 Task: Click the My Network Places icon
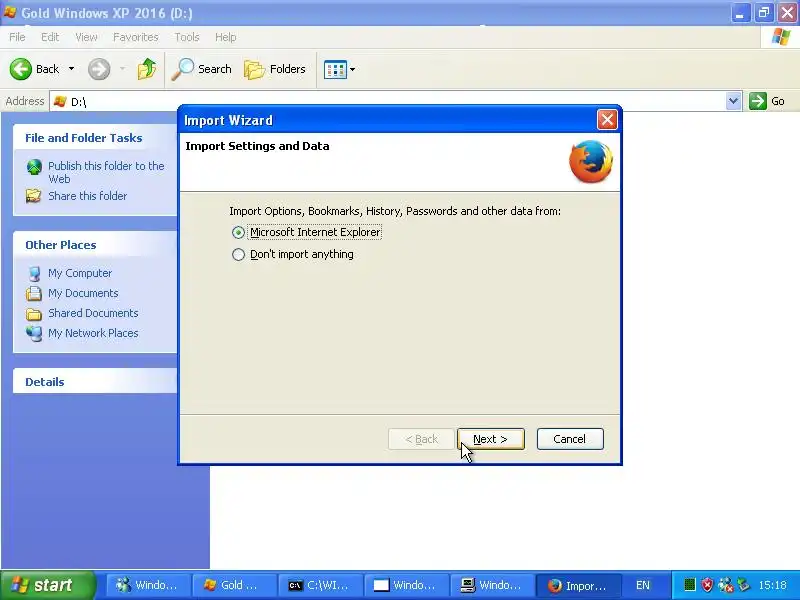tap(34, 333)
